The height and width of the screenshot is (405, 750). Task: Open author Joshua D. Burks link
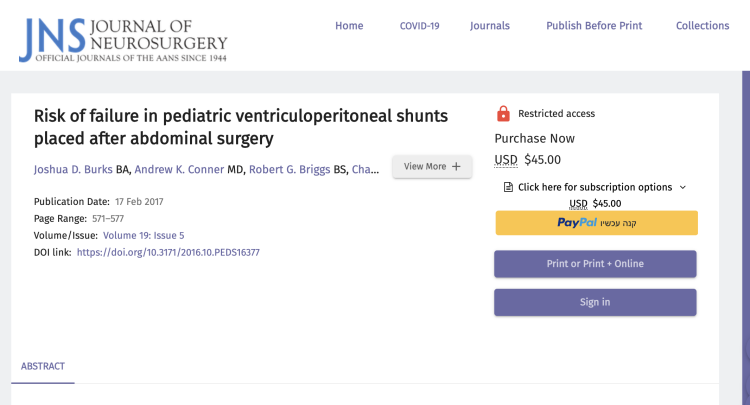coord(73,168)
